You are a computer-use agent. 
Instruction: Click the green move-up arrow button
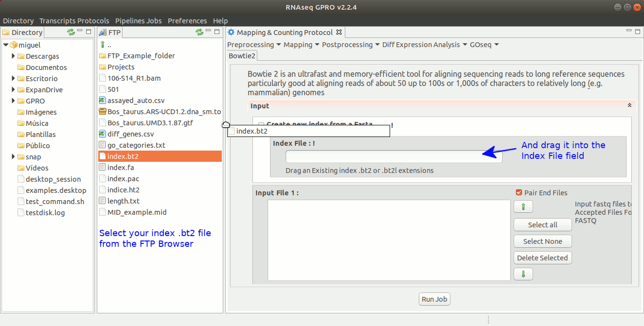click(x=523, y=206)
